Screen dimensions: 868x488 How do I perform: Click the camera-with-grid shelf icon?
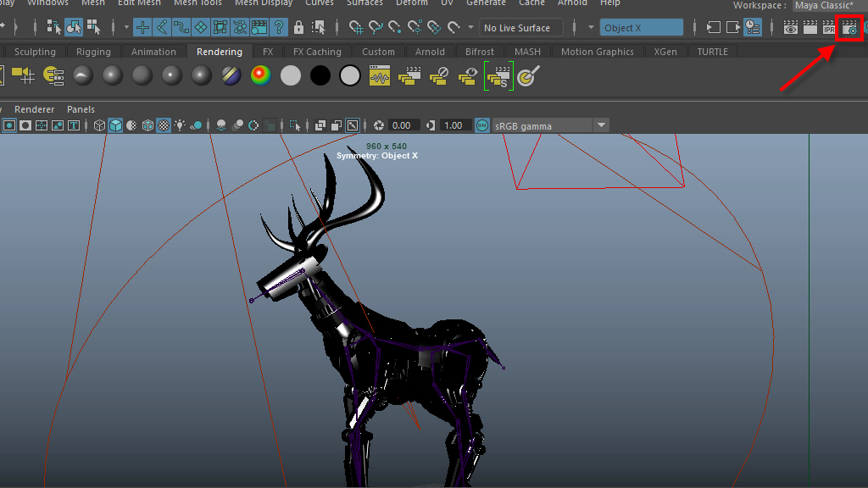pos(23,75)
